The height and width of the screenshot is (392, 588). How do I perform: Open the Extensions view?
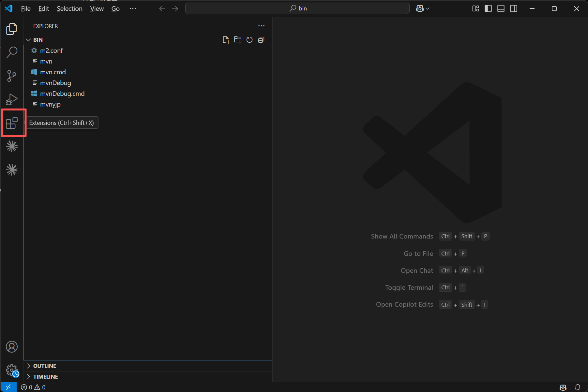[x=12, y=123]
